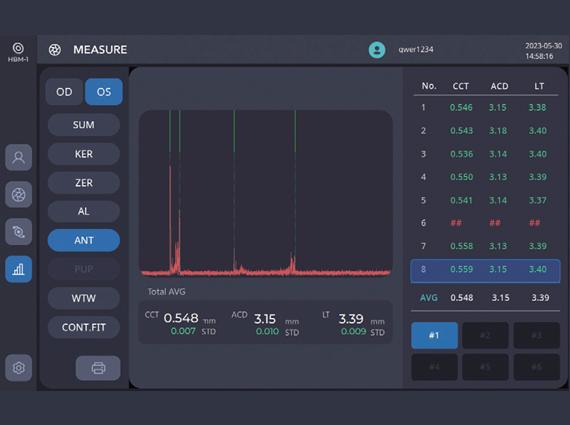Click the printer button
Viewport: 570px width, 425px height.
pyautogui.click(x=98, y=368)
